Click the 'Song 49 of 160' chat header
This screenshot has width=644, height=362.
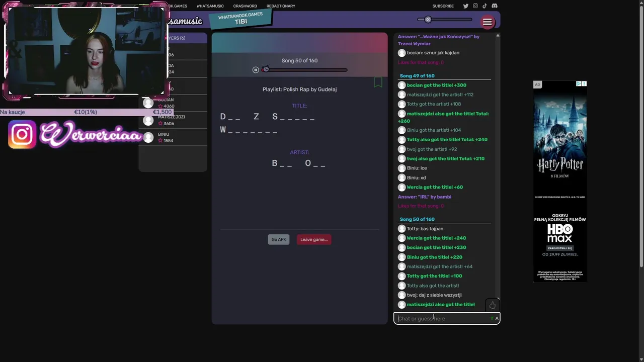click(417, 76)
